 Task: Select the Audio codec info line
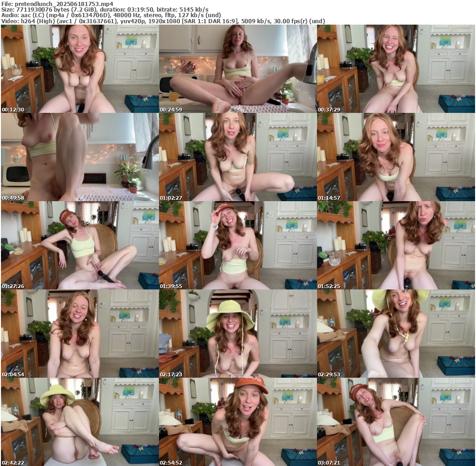111,15
